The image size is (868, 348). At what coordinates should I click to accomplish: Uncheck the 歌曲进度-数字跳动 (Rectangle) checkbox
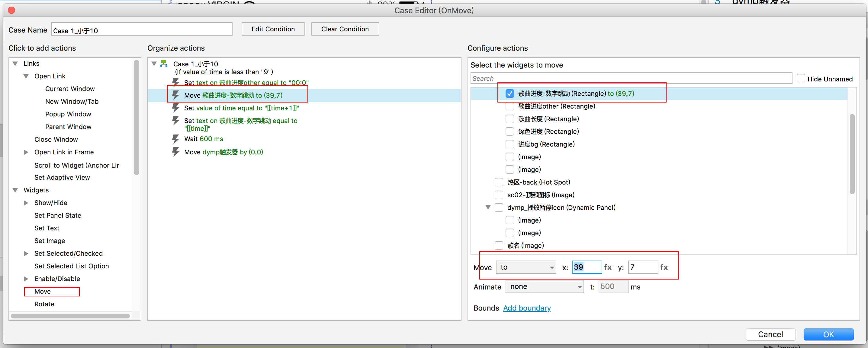(510, 93)
